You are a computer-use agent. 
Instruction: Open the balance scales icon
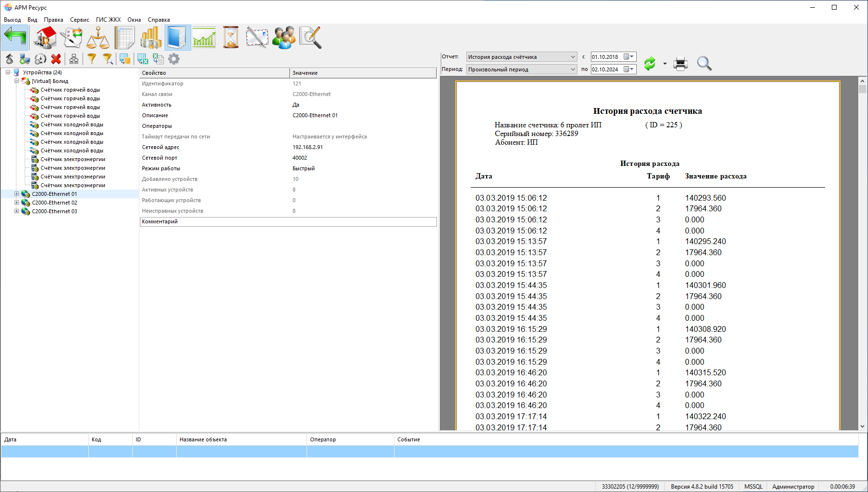pos(98,38)
